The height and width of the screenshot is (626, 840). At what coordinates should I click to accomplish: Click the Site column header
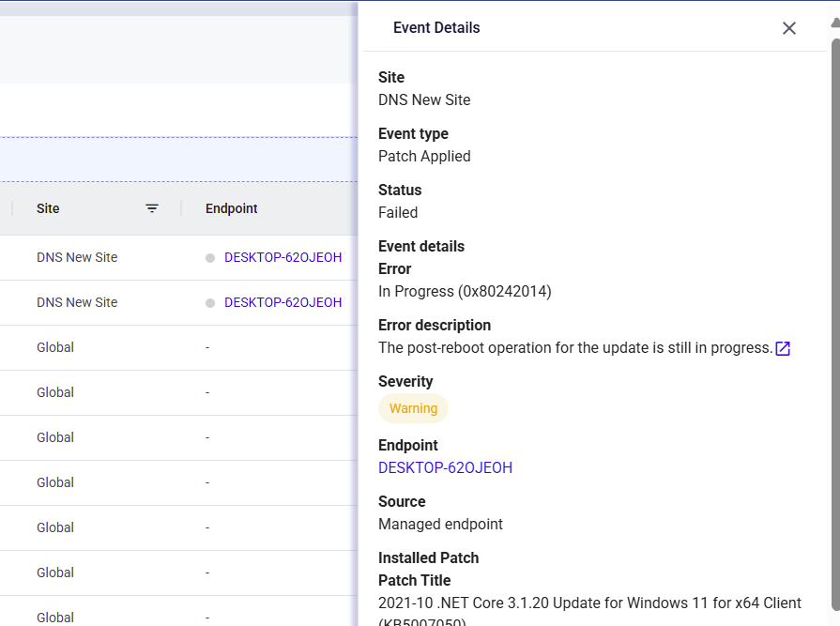(48, 208)
